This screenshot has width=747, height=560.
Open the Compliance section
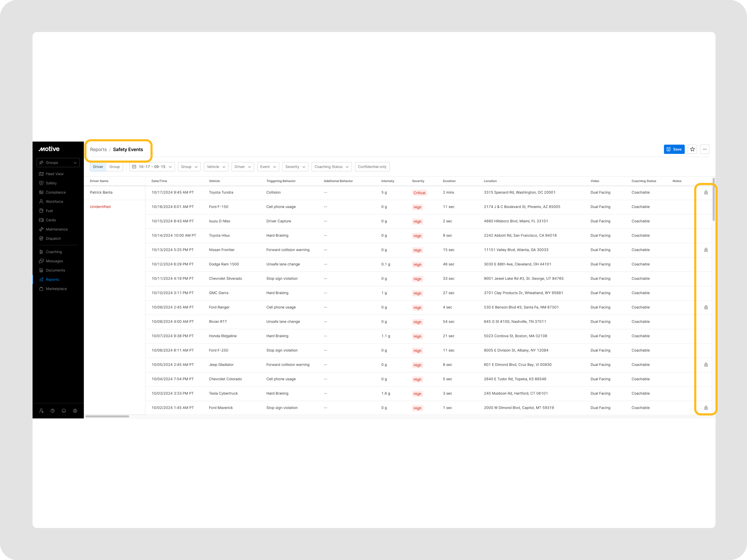(x=55, y=192)
